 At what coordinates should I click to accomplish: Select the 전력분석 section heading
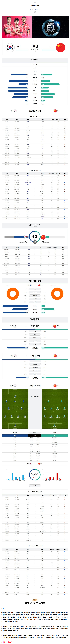coord(35,59)
